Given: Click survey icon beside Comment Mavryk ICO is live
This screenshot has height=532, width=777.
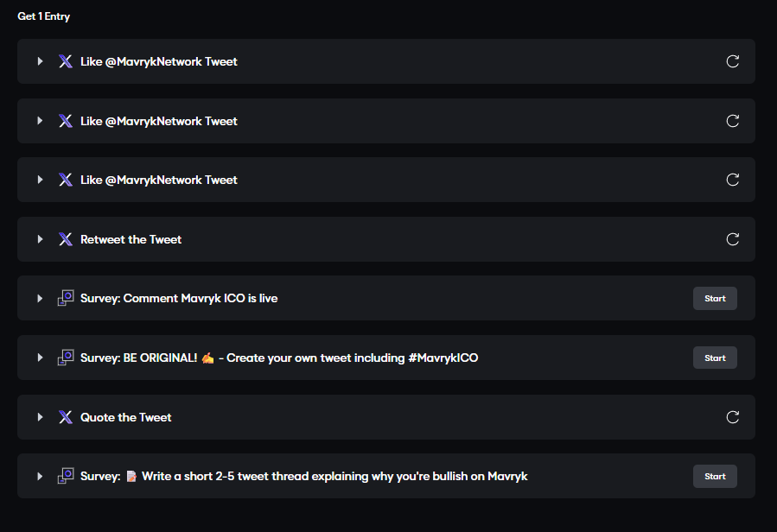Looking at the screenshot, I should (66, 298).
